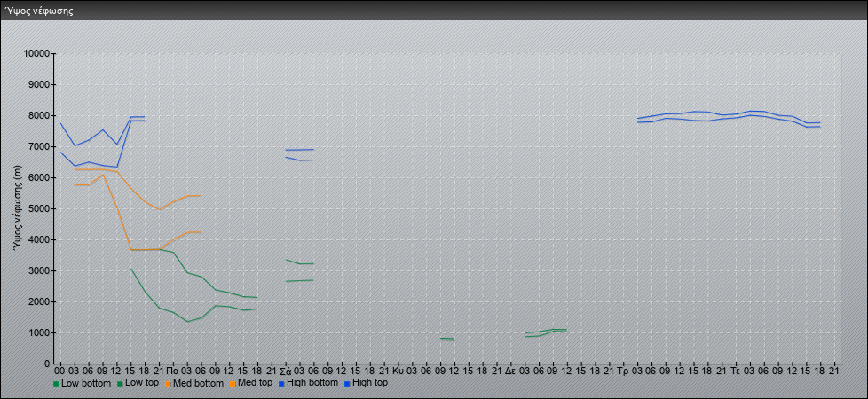Click the Τε day label on time axis

(736, 370)
